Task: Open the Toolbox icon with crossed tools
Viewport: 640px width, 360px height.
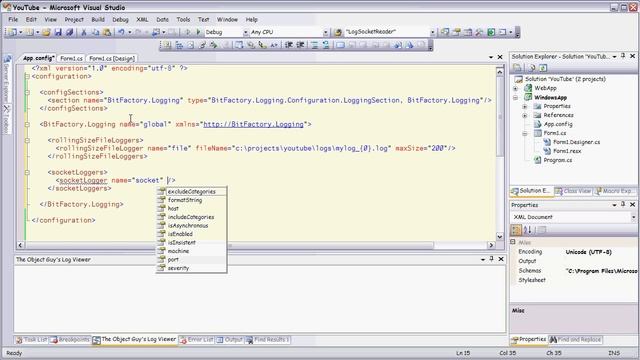Action: [x=479, y=32]
